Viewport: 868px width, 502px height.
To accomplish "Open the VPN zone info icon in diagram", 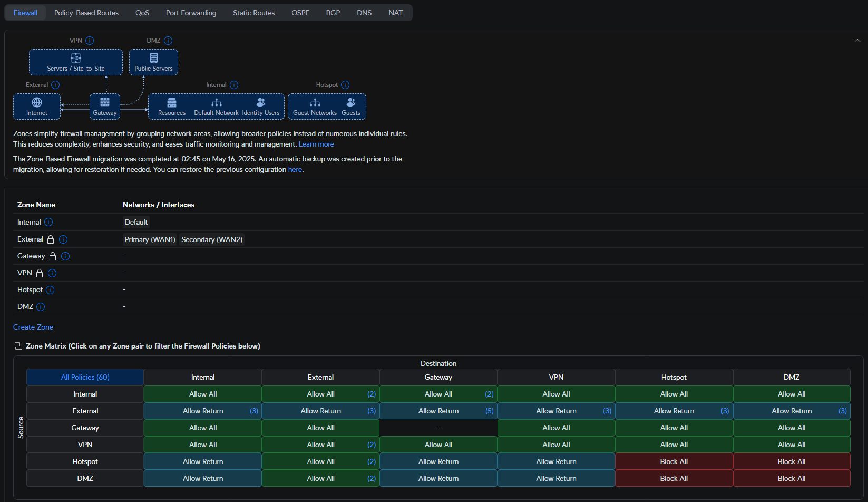I will (90, 41).
